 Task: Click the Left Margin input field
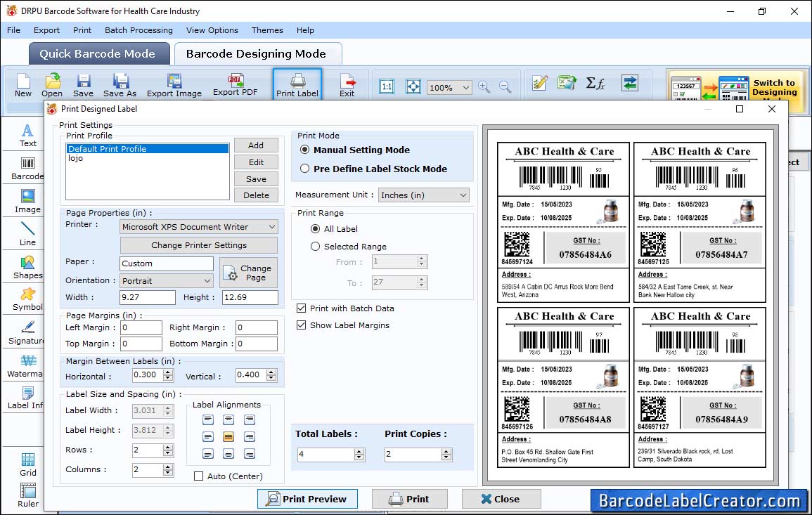141,327
